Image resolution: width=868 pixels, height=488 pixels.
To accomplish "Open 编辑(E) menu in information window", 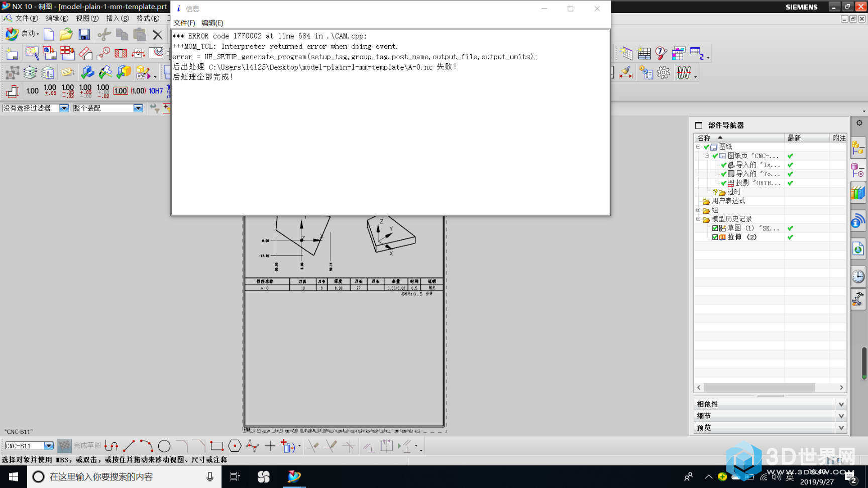I will 212,23.
